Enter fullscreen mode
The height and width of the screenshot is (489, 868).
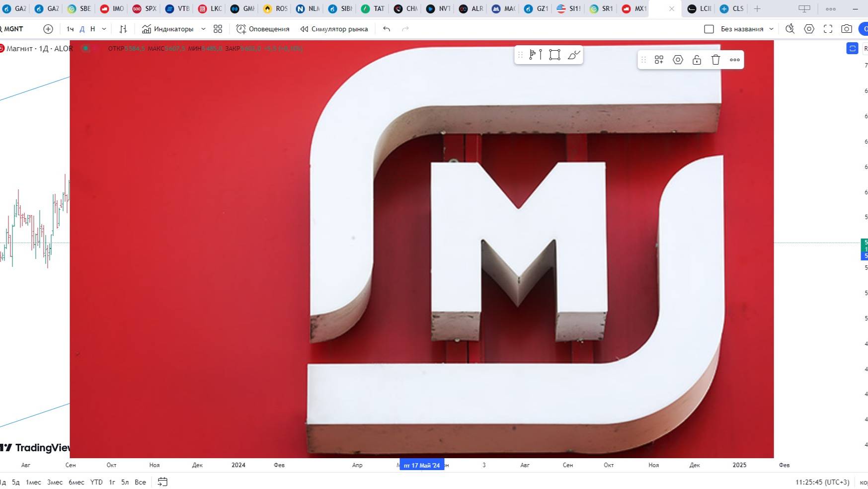coord(828,29)
